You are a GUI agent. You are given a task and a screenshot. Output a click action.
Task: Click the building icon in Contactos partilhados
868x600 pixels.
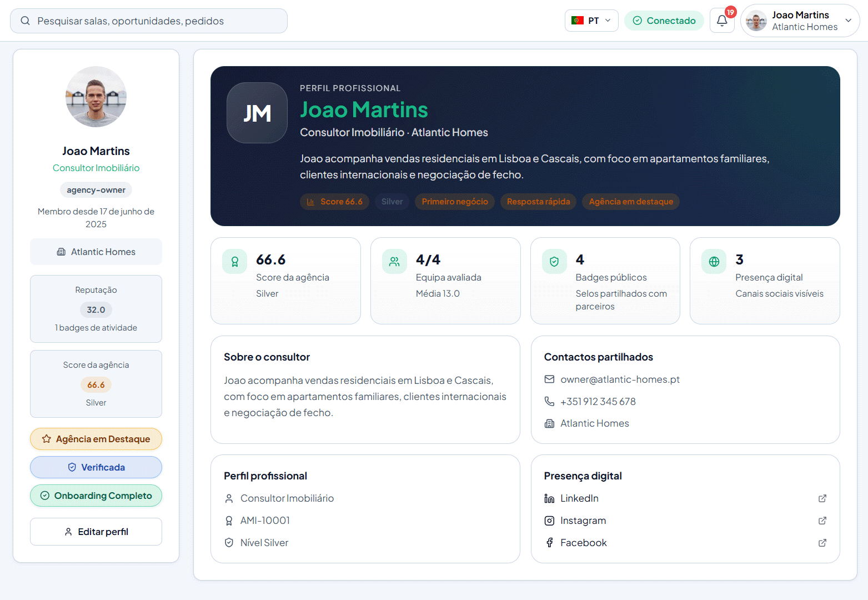click(x=549, y=423)
